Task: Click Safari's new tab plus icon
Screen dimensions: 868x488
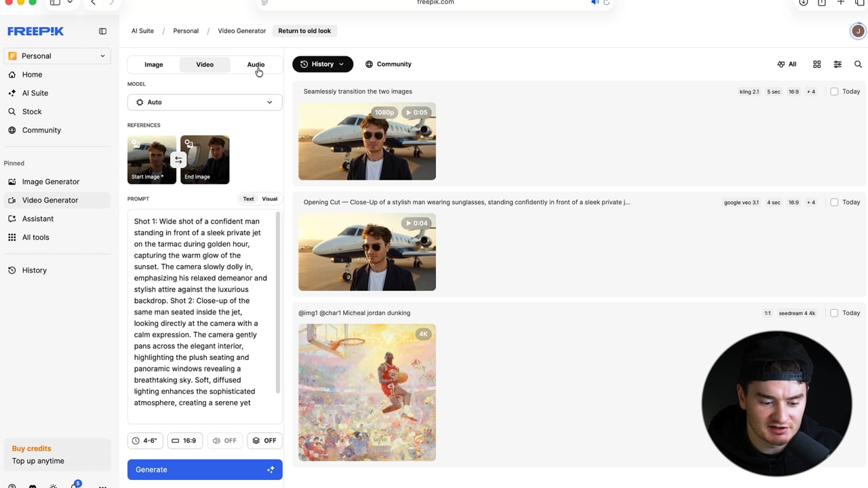Action: (x=841, y=3)
